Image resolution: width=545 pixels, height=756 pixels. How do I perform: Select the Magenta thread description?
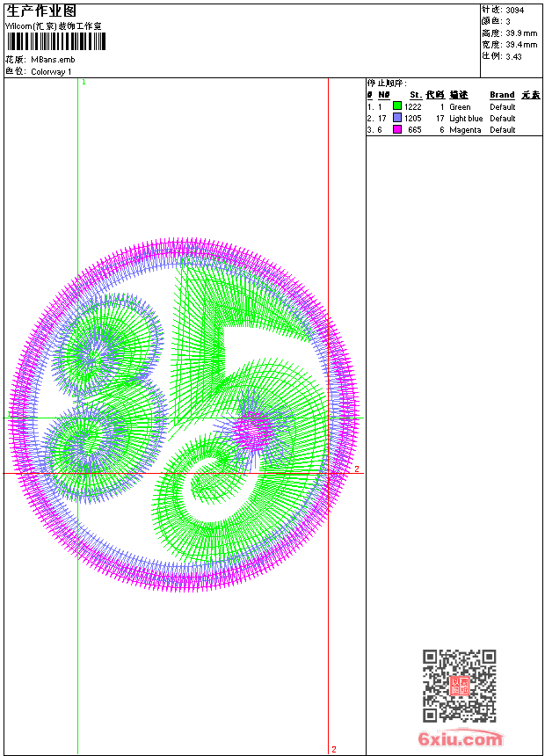coord(465,130)
